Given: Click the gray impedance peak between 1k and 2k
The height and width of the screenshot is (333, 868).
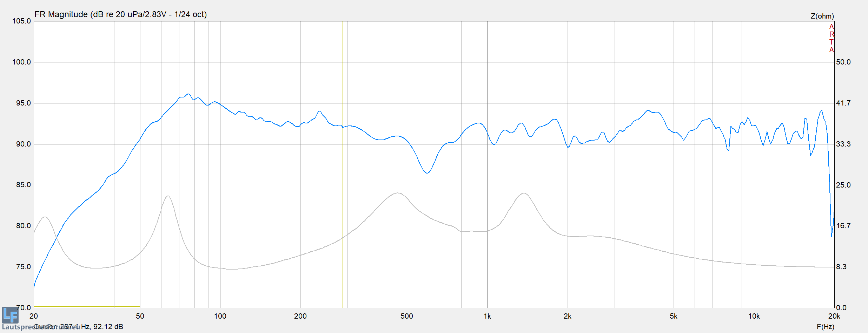Looking at the screenshot, I should pos(524,193).
